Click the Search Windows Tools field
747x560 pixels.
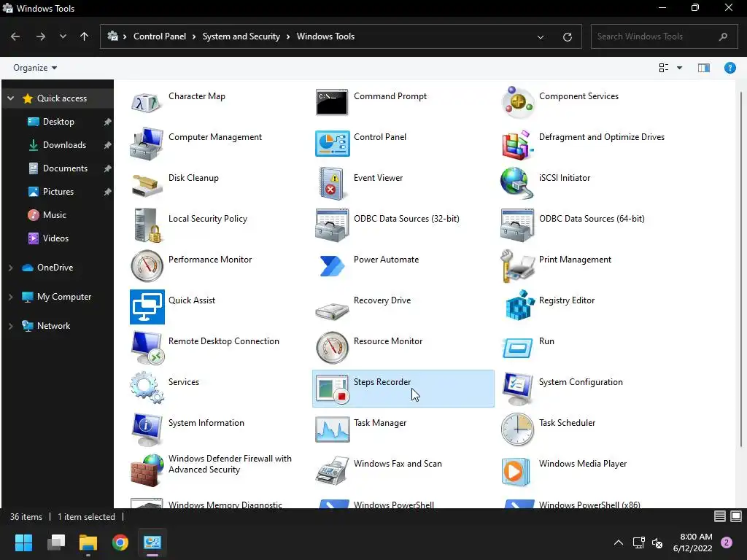point(664,36)
